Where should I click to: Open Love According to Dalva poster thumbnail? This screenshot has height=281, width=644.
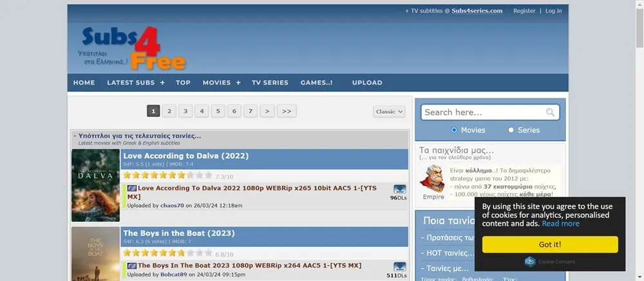(96, 185)
